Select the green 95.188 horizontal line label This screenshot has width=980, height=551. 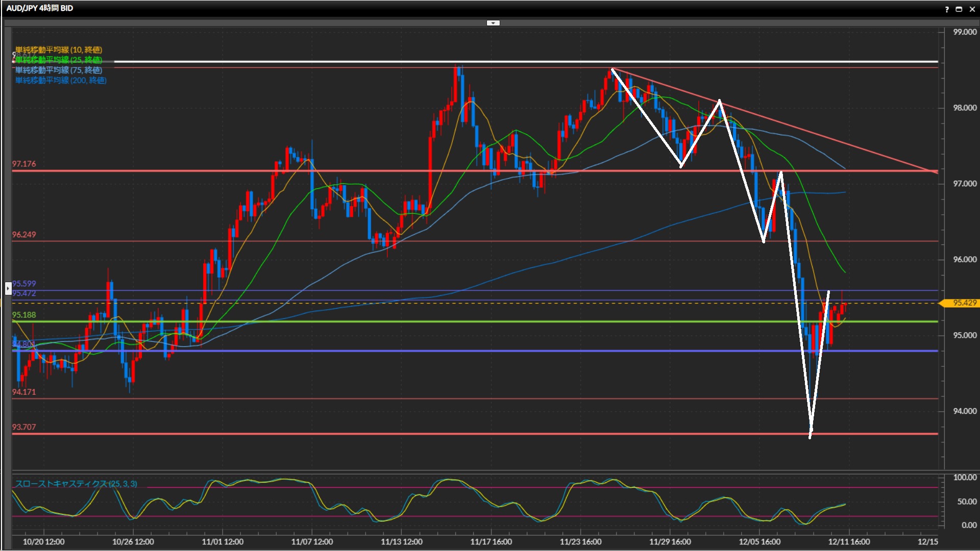[24, 315]
